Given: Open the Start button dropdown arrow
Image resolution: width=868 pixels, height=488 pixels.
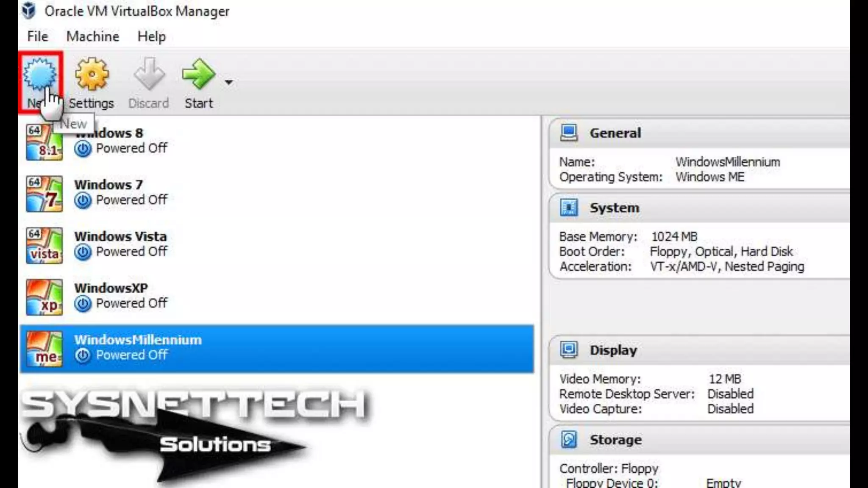Looking at the screenshot, I should [x=229, y=82].
